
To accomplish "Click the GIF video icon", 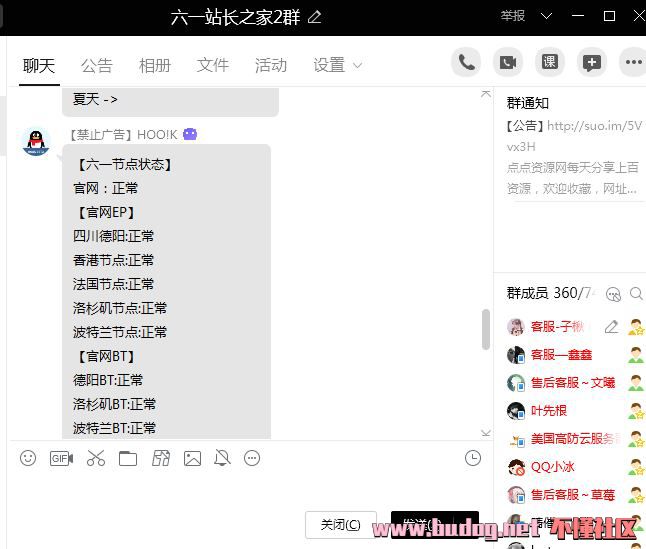I will 62,458.
